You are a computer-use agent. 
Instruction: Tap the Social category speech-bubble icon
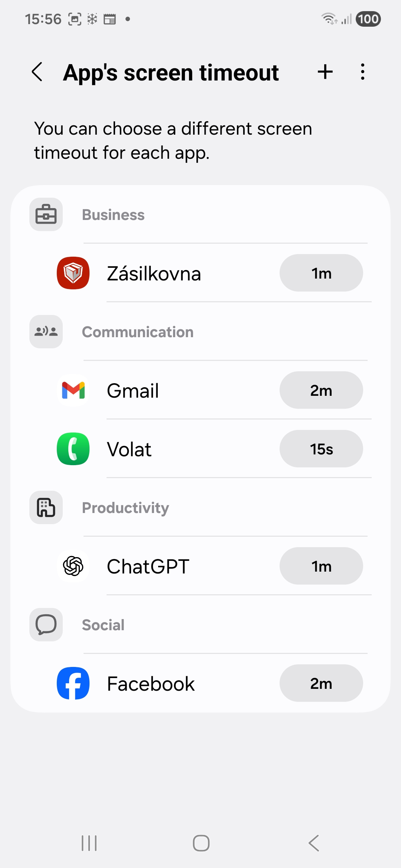tap(46, 625)
